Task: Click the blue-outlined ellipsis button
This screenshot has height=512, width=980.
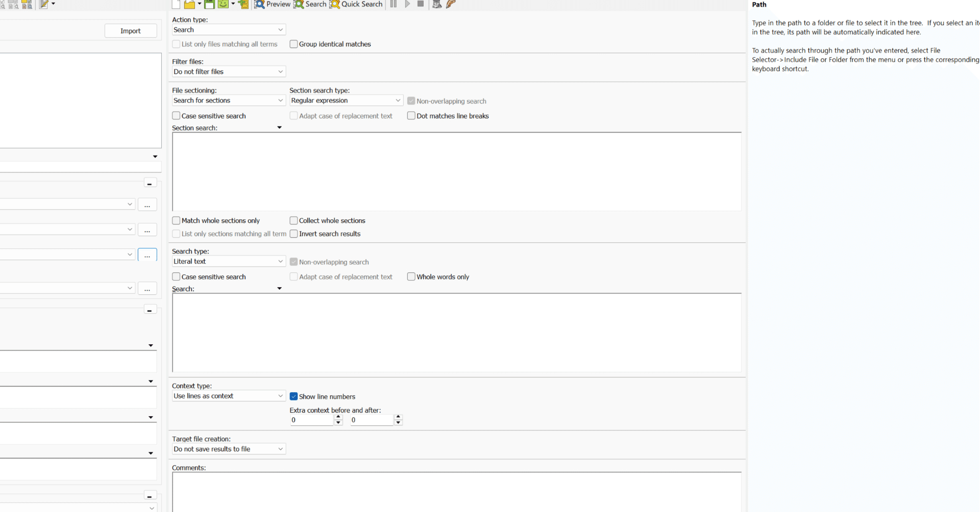Action: pyautogui.click(x=147, y=255)
